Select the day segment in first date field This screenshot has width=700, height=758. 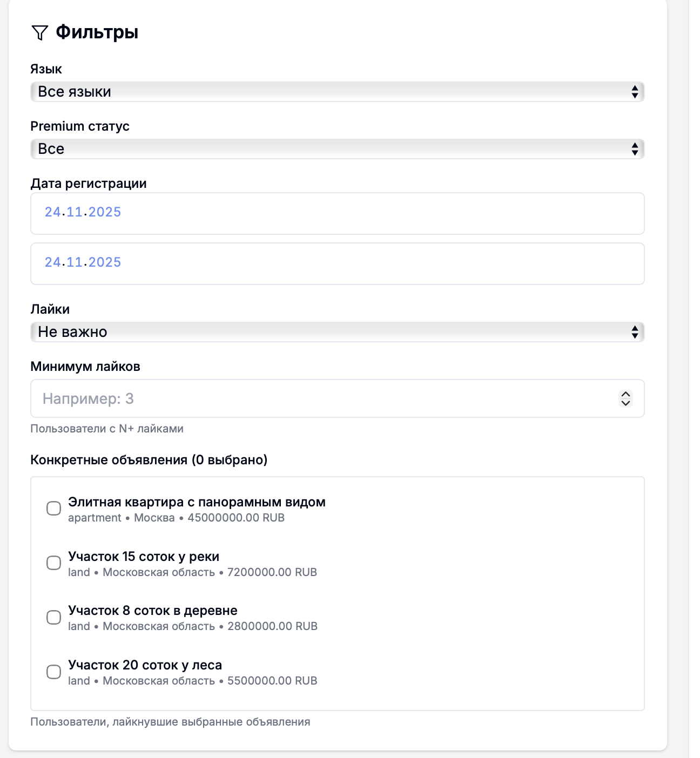coord(52,212)
